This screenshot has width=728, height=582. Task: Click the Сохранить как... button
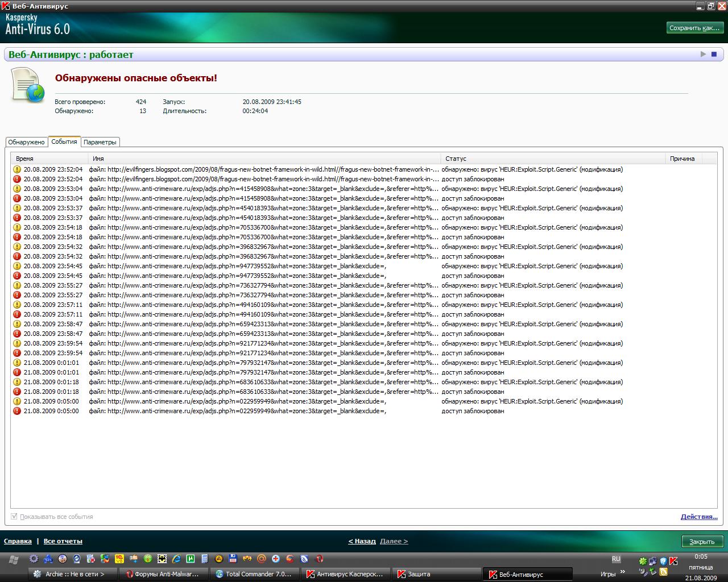click(x=694, y=28)
